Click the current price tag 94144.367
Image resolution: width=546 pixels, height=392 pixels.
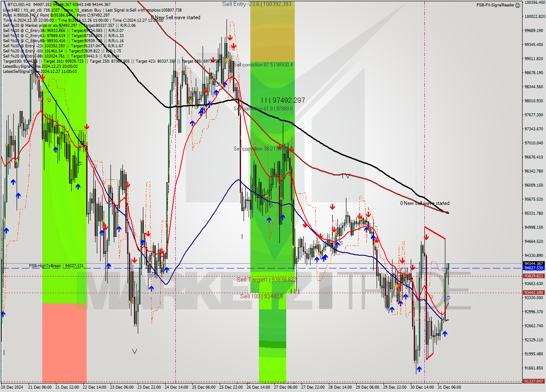[534, 264]
